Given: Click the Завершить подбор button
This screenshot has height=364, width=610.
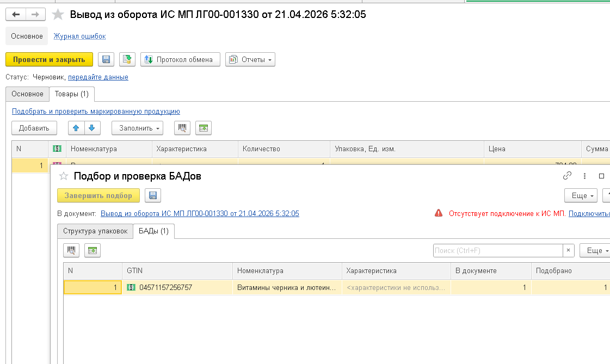Looking at the screenshot, I should pos(98,195).
